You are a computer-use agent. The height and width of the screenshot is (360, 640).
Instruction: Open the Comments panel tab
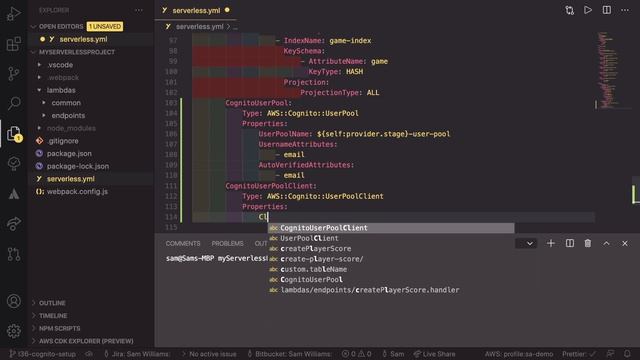(x=183, y=243)
